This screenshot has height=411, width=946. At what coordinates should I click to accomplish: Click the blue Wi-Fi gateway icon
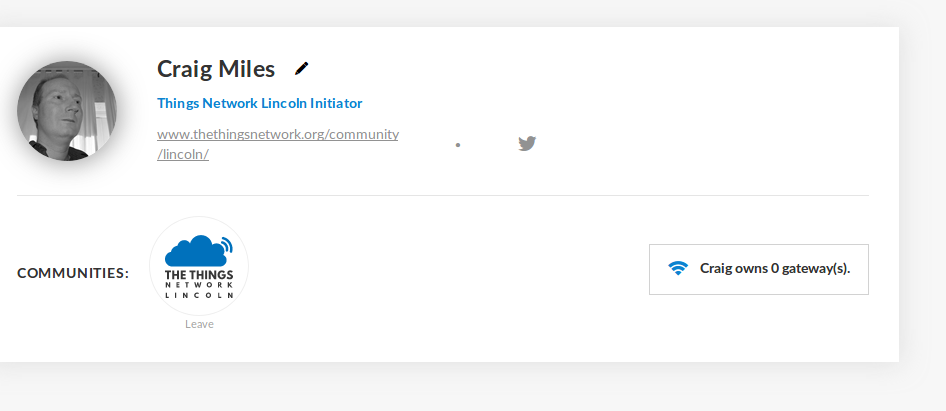coord(678,268)
